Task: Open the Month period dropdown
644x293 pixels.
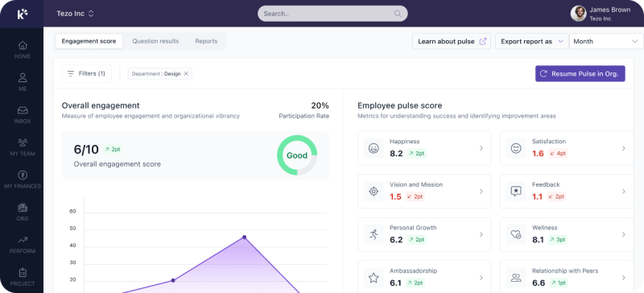Action: point(606,41)
